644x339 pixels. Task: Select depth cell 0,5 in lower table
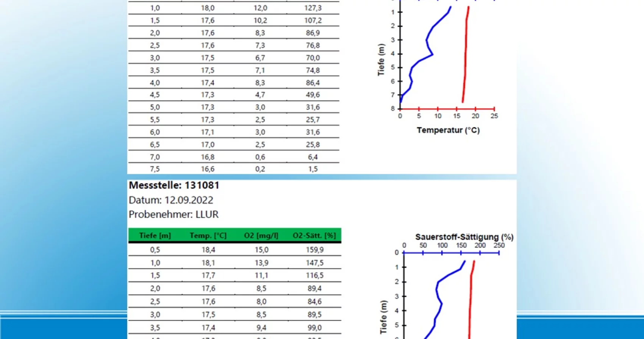click(155, 250)
